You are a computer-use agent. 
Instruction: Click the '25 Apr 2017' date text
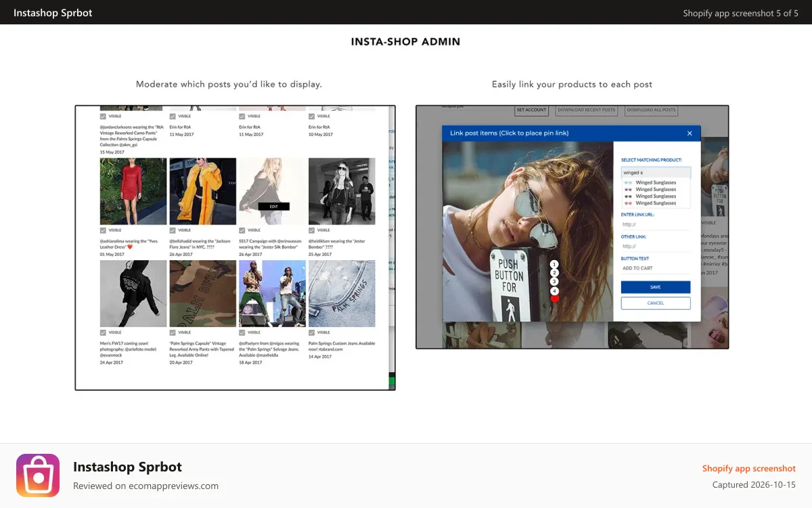[x=320, y=254]
